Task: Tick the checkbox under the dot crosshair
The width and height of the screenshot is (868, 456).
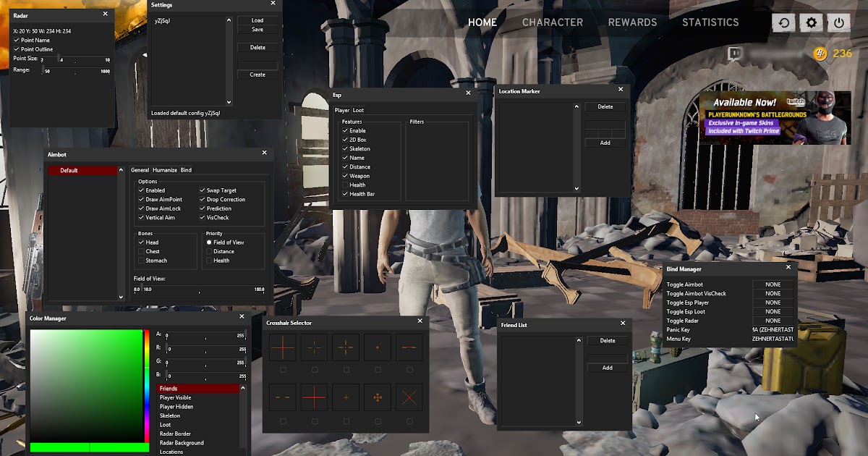Action: (x=378, y=370)
